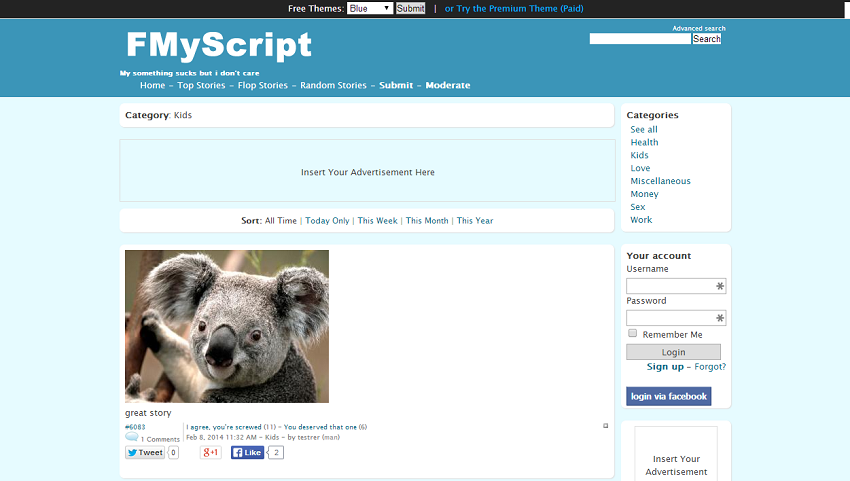Click the sidebar Insert Your Advertisement box
The width and height of the screenshot is (850, 481).
pyautogui.click(x=676, y=454)
